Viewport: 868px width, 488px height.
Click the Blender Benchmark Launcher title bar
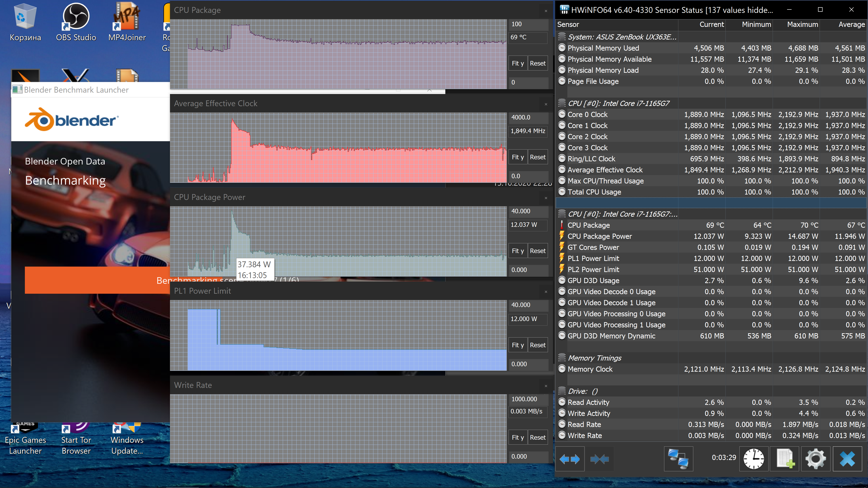(x=90, y=90)
